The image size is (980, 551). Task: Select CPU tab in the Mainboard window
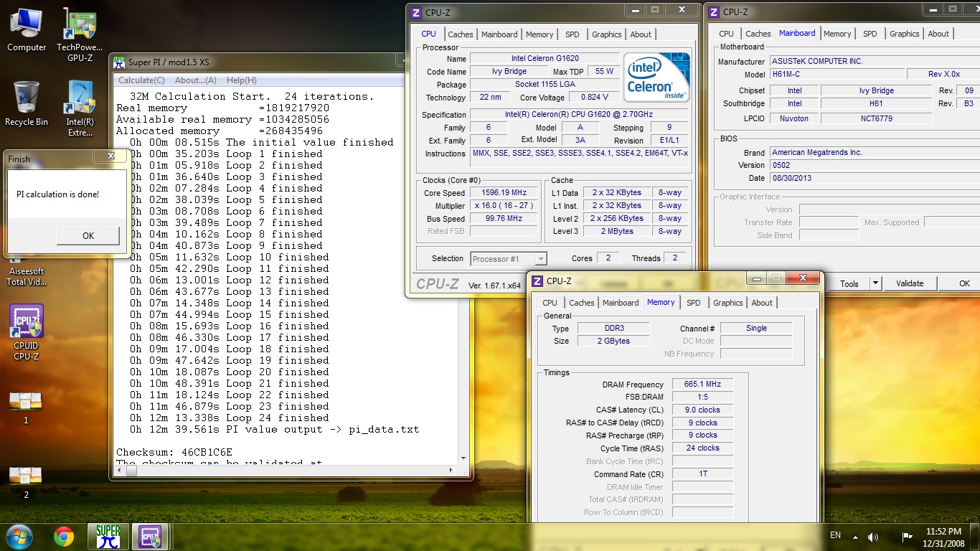[x=727, y=34]
